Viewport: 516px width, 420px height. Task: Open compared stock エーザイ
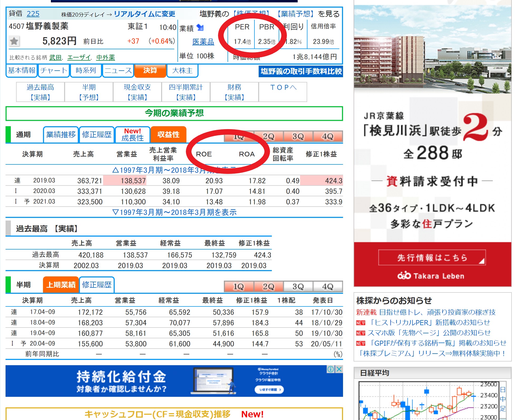[79, 57]
